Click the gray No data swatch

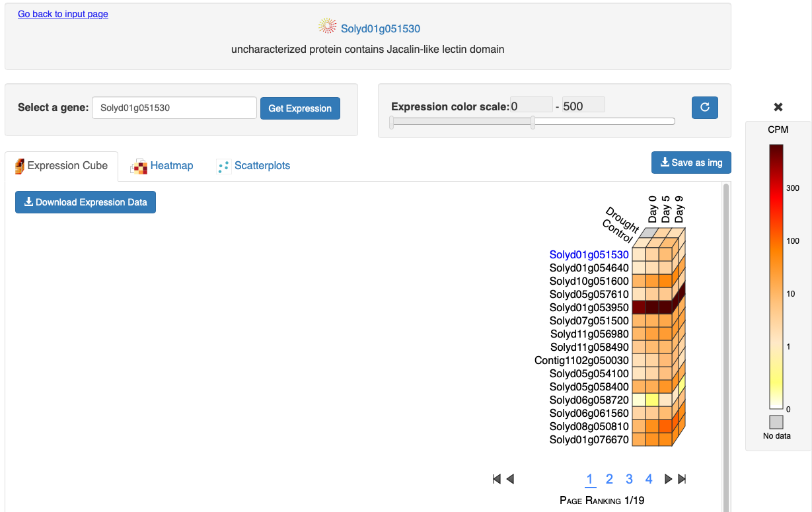pyautogui.click(x=776, y=422)
